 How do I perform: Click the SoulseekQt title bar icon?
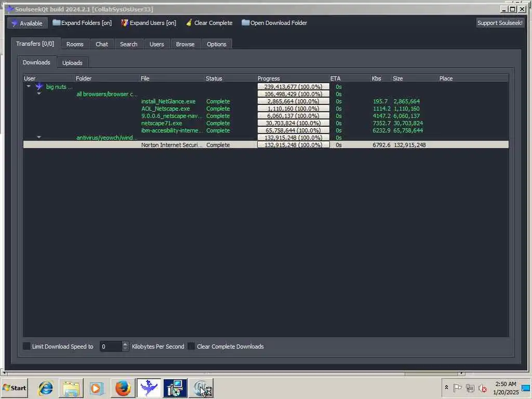tap(10, 9)
